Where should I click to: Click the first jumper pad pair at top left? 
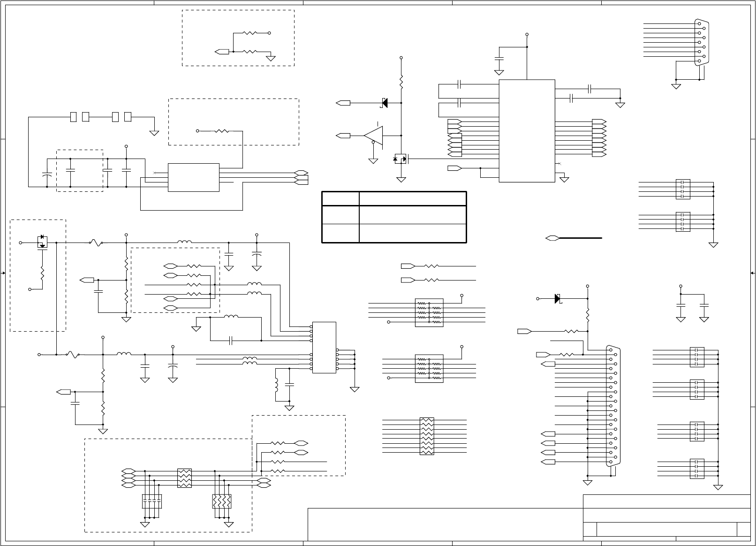(x=79, y=117)
